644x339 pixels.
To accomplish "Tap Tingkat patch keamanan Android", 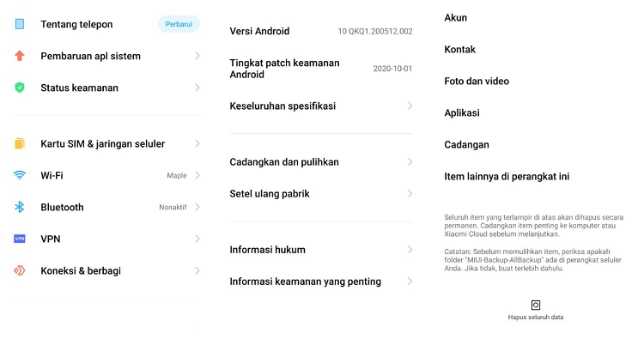I will point(284,69).
